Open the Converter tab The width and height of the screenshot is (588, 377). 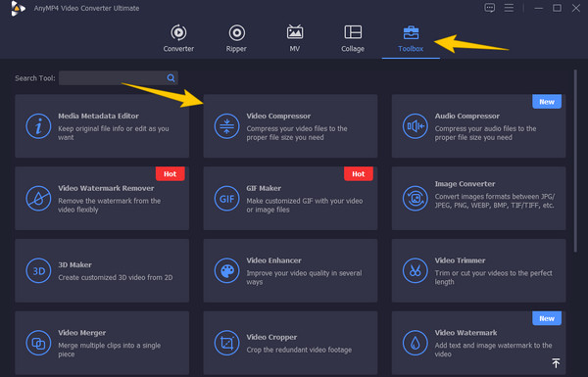coord(178,38)
